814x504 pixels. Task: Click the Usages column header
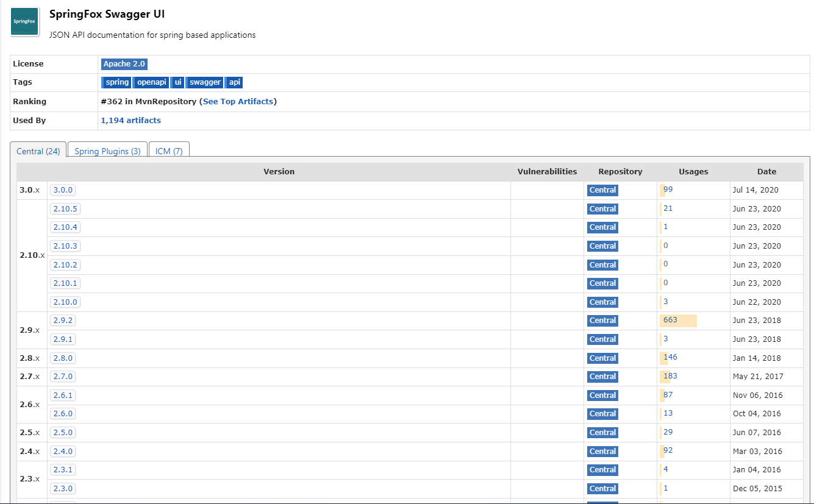point(693,172)
